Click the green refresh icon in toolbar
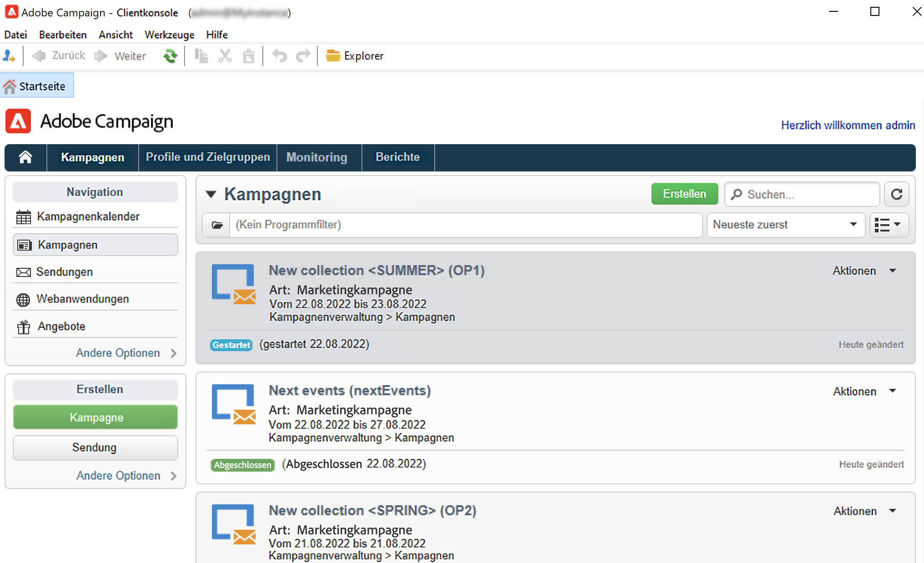Screen dimensions: 924x563 170,56
